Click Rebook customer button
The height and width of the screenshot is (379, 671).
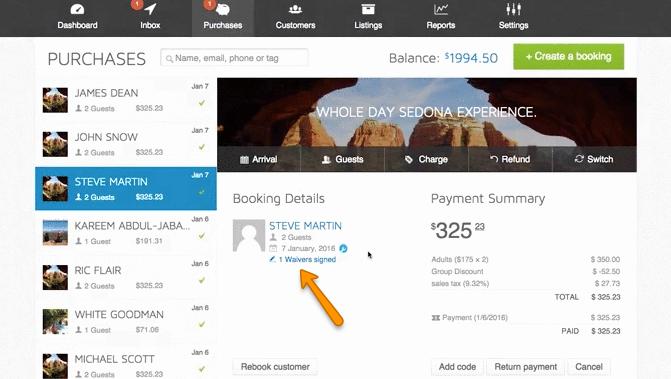(x=275, y=367)
